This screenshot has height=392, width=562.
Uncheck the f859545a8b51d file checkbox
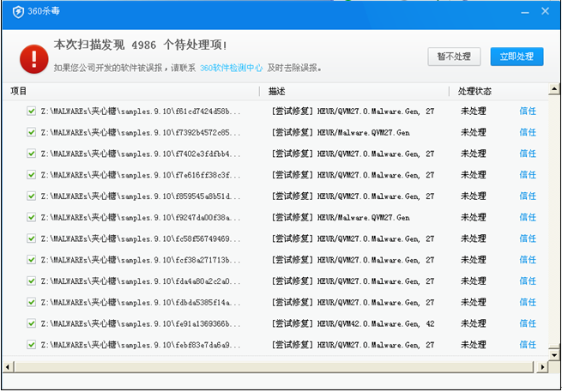tap(31, 196)
